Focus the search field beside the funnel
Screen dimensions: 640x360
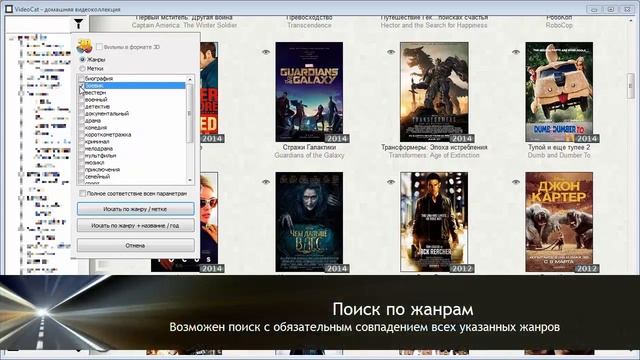[x=39, y=24]
